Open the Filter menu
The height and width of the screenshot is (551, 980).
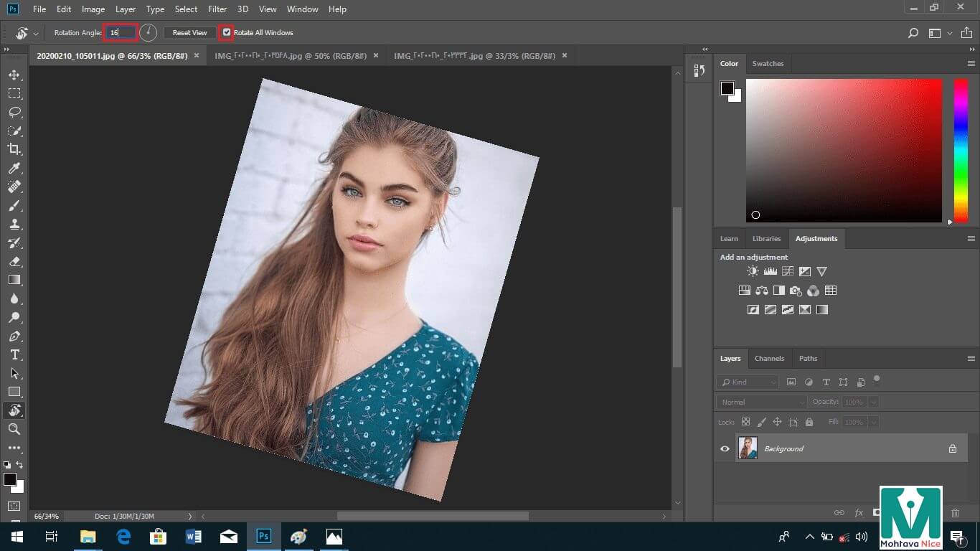[x=217, y=9]
